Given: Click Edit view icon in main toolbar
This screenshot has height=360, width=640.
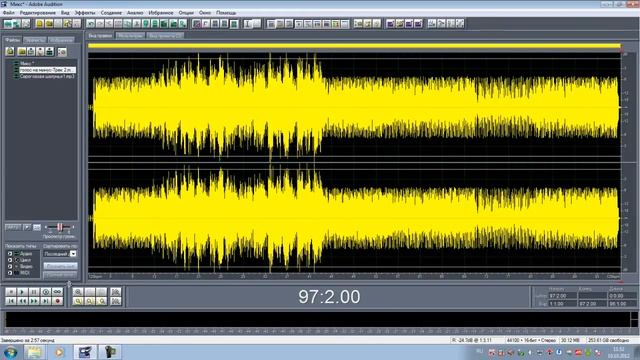Looking at the screenshot, I should tap(8, 24).
